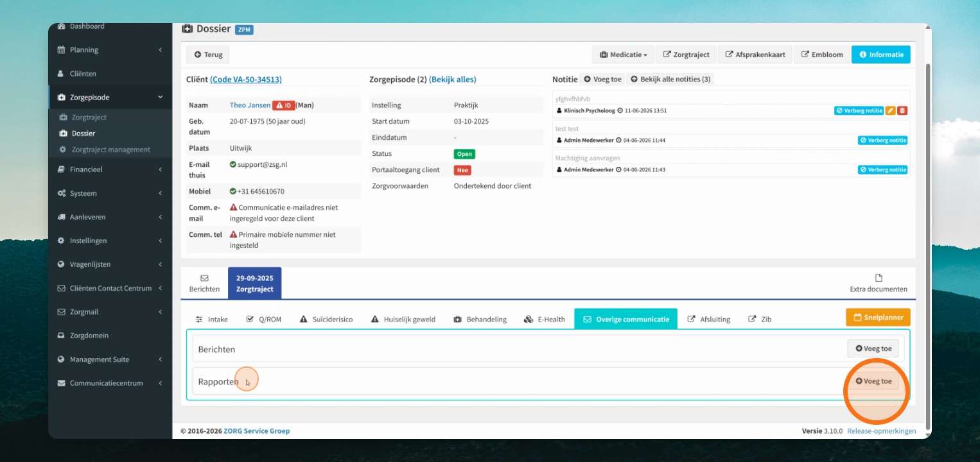Image resolution: width=980 pixels, height=462 pixels.
Task: Open the Theo Jansen name link
Action: coord(250,105)
